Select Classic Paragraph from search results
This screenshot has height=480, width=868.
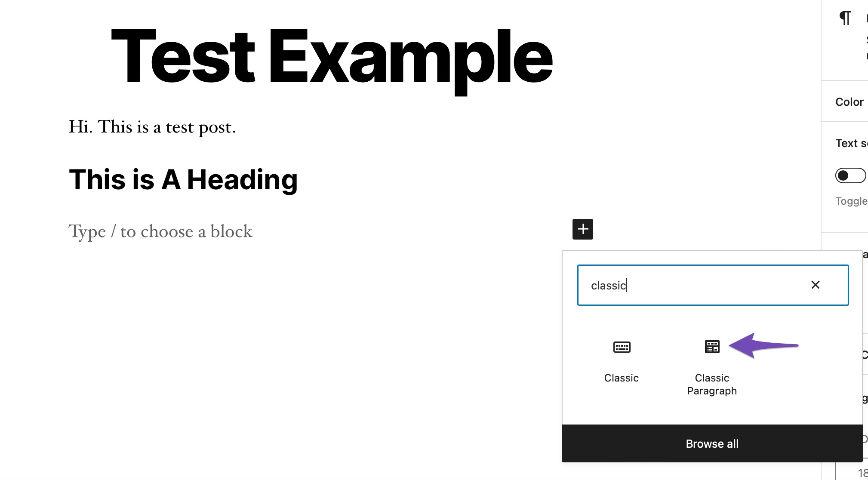[x=711, y=363]
